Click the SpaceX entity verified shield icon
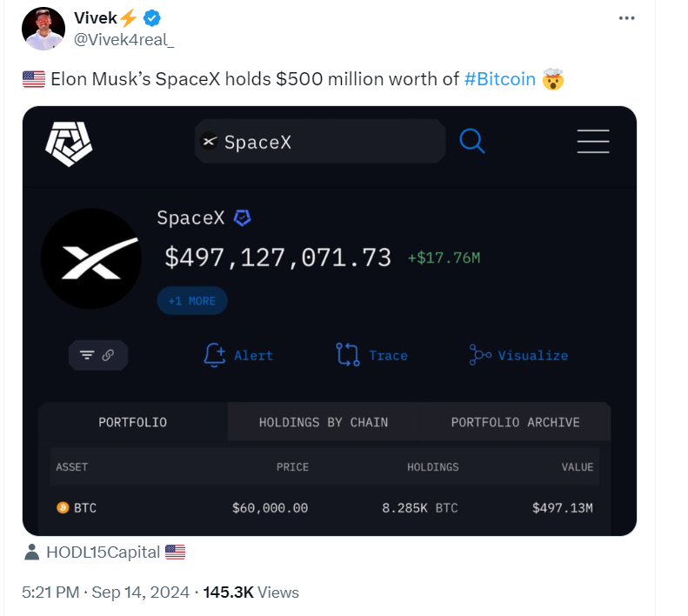Viewport: 688px width, 616px height. [243, 218]
